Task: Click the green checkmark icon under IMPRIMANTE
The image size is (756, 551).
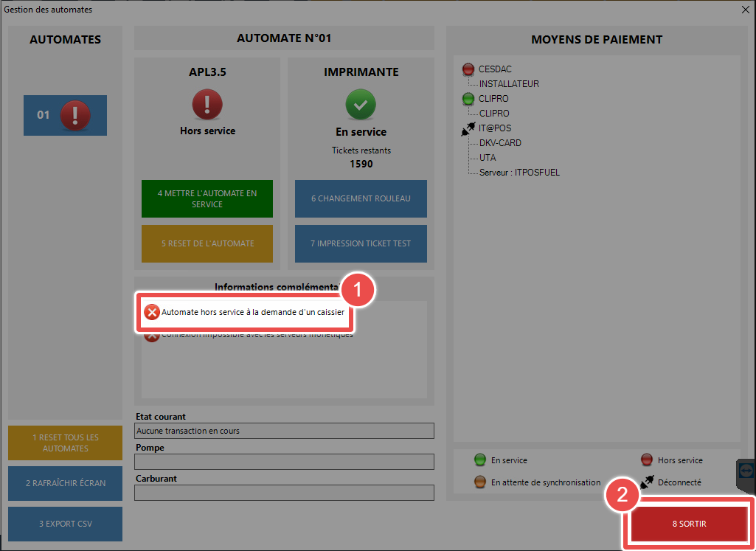Action: point(361,105)
